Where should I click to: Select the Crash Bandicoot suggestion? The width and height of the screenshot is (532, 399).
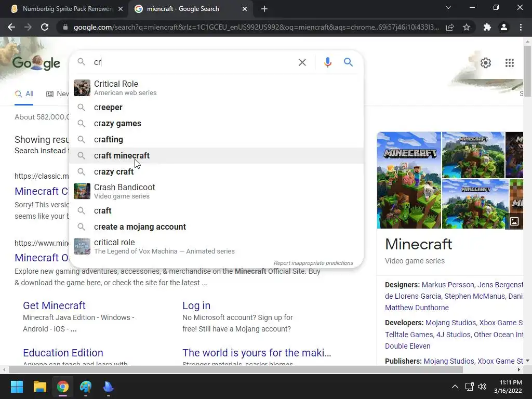(x=216, y=191)
